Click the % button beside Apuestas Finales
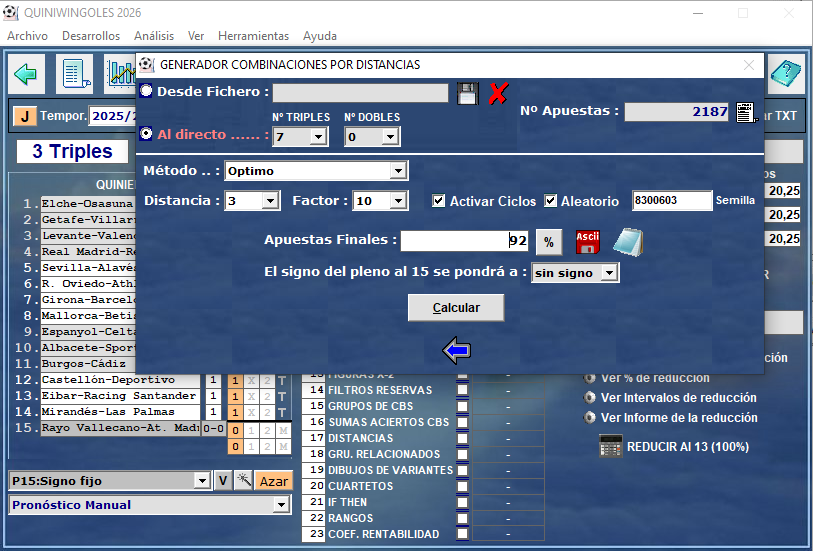 click(x=549, y=242)
